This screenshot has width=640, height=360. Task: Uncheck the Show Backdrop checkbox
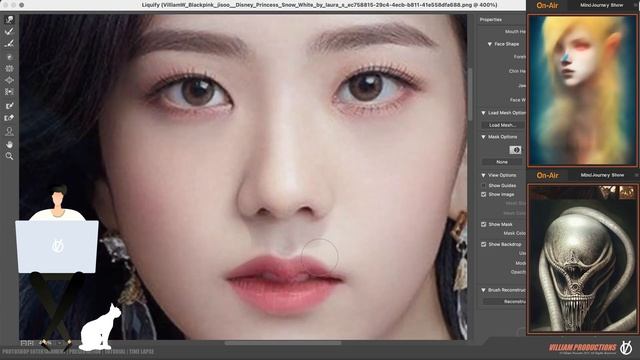click(x=484, y=244)
